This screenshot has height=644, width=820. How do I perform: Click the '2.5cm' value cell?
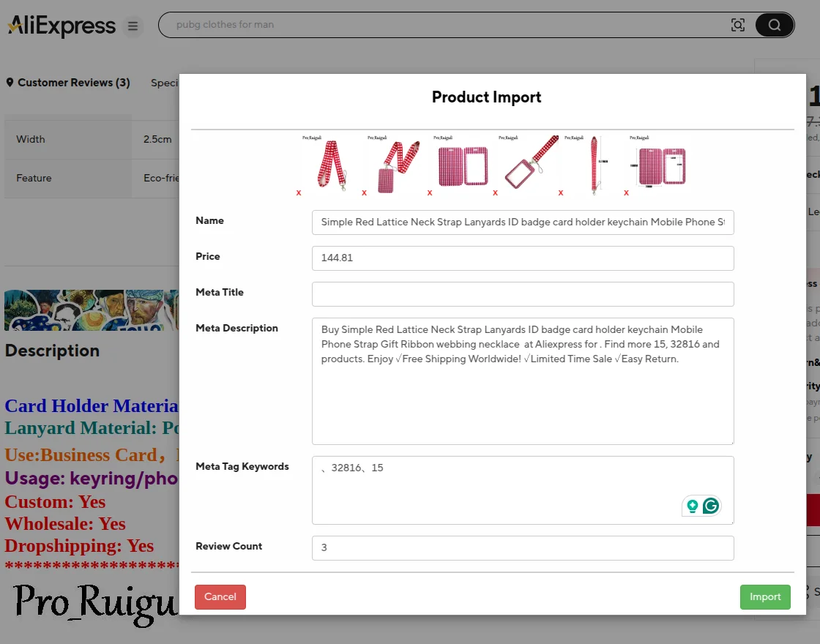156,140
